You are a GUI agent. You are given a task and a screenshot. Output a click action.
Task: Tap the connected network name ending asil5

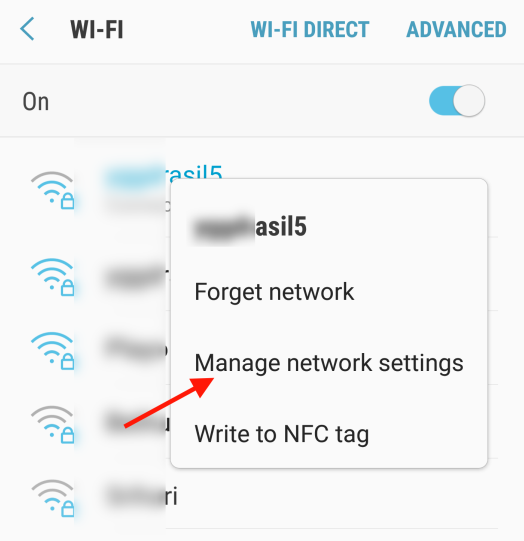pyautogui.click(x=164, y=173)
